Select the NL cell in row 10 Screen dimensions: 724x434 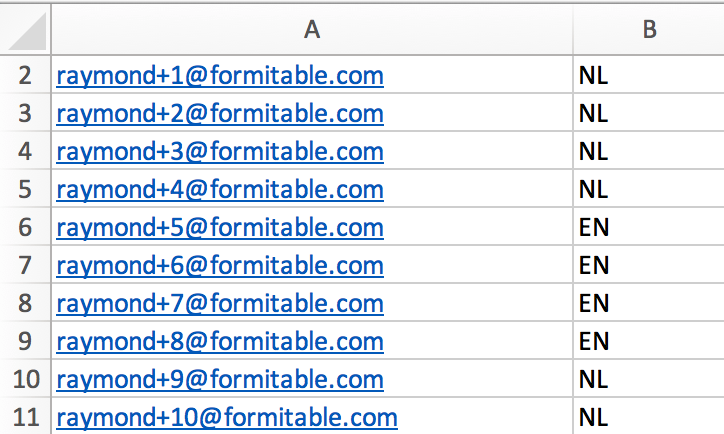tap(649, 379)
